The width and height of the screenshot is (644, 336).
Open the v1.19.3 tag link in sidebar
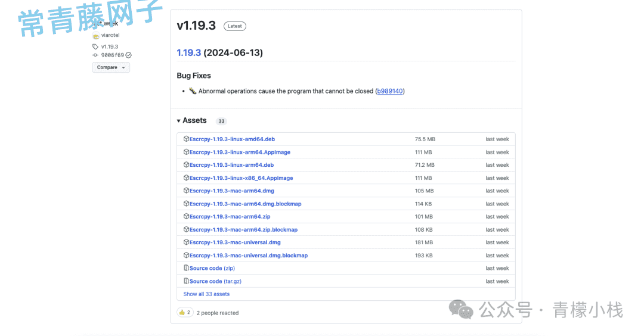pyautogui.click(x=110, y=47)
